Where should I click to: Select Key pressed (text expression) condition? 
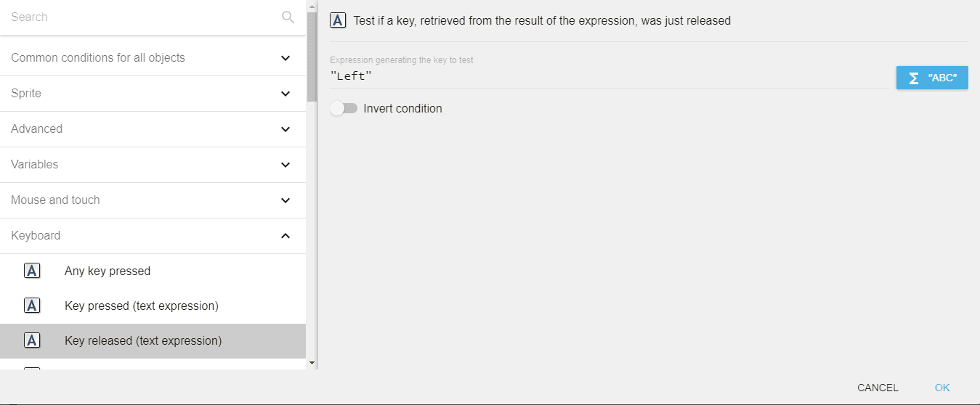click(141, 306)
